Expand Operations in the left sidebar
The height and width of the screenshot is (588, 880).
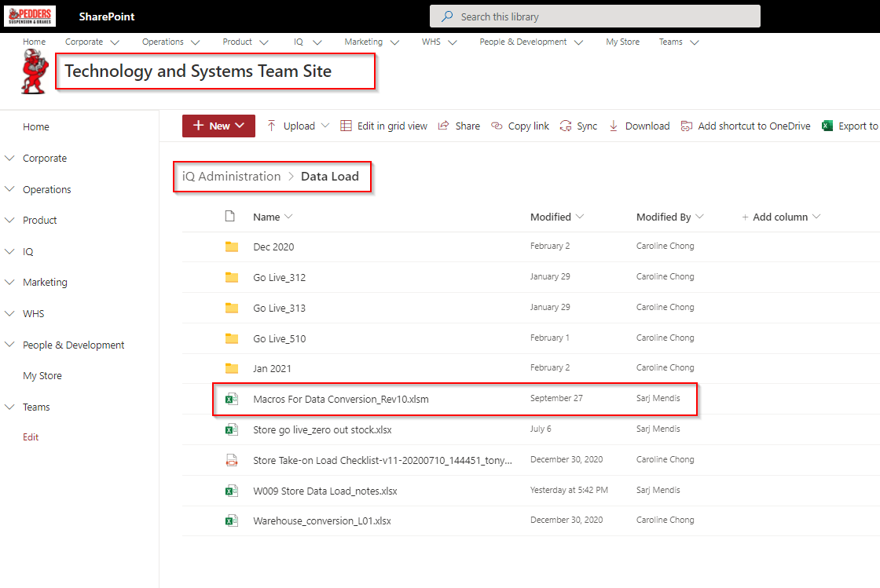(9, 189)
